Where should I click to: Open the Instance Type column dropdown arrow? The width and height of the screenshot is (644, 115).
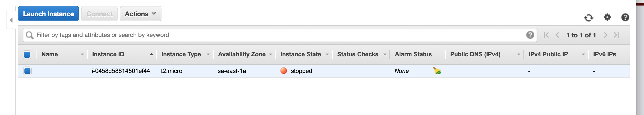tap(208, 54)
